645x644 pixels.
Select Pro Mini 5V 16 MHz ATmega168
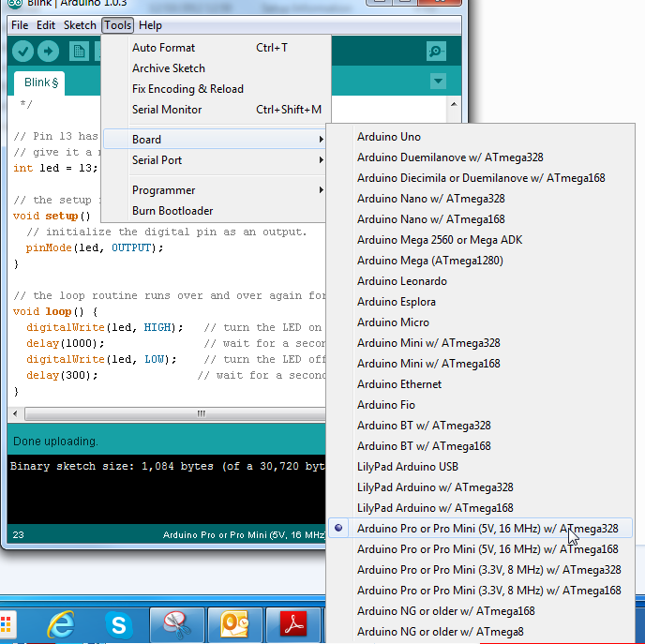click(x=480, y=549)
